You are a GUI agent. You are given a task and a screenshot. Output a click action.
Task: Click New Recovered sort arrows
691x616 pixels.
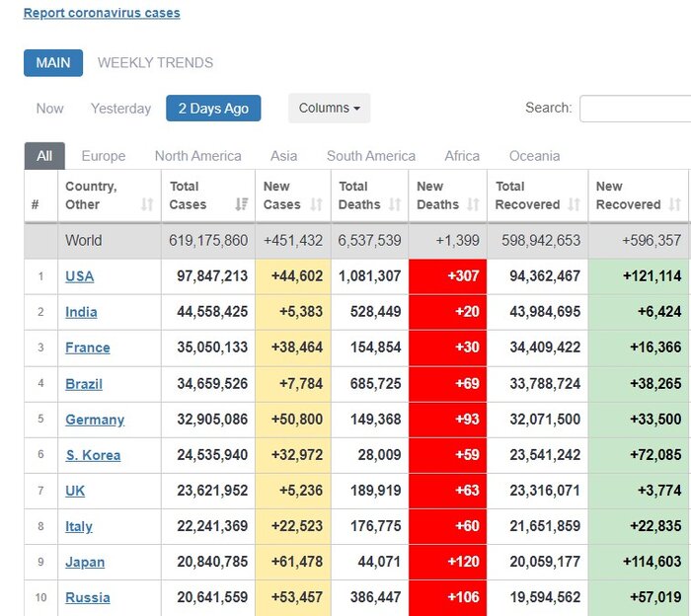(675, 205)
